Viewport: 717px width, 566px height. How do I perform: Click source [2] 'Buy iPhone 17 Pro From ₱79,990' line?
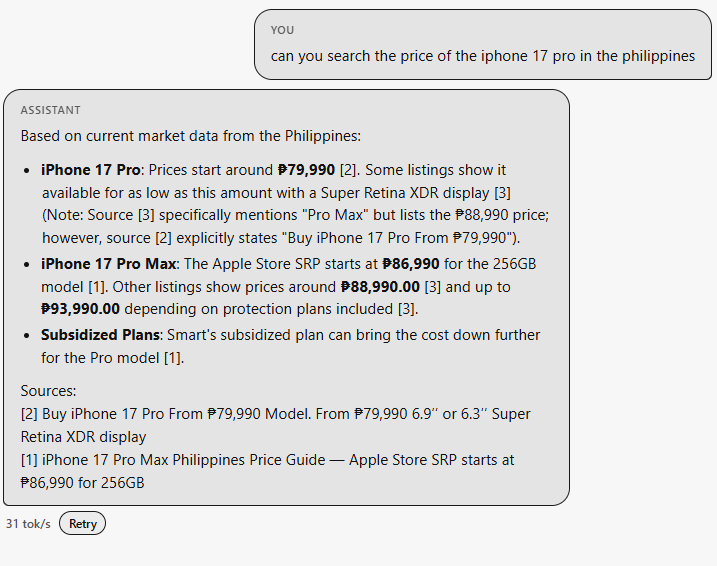click(x=276, y=425)
